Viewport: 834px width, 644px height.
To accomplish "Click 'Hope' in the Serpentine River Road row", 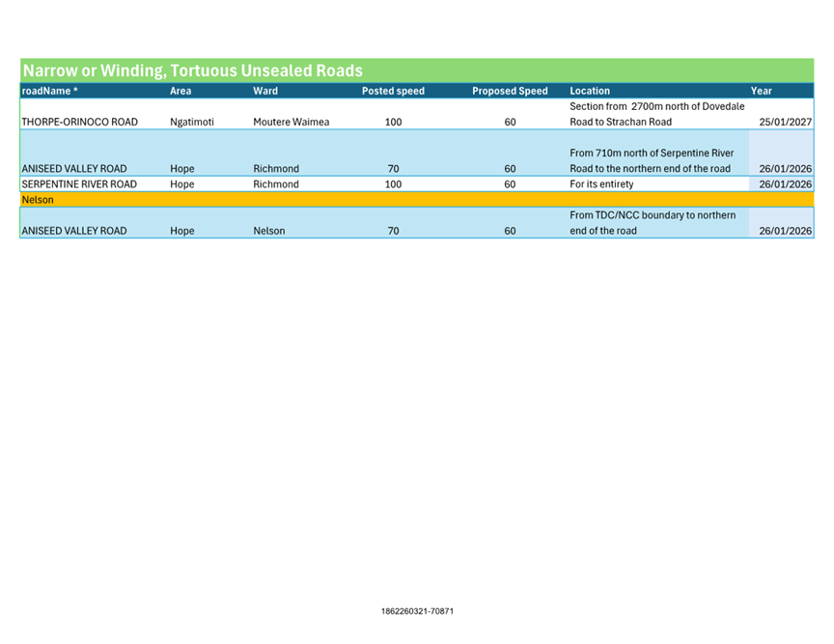I will click(181, 184).
